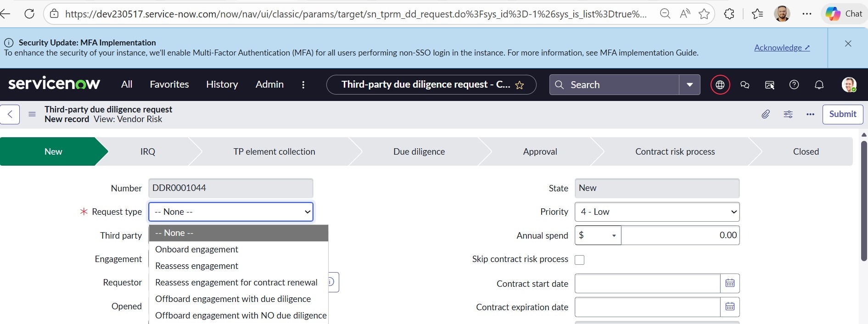Click Annual spend amount field

click(x=680, y=235)
